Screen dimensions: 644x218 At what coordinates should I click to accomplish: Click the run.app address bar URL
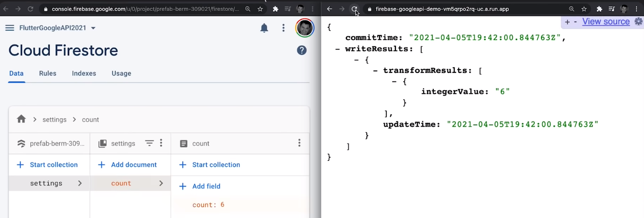coord(442,9)
